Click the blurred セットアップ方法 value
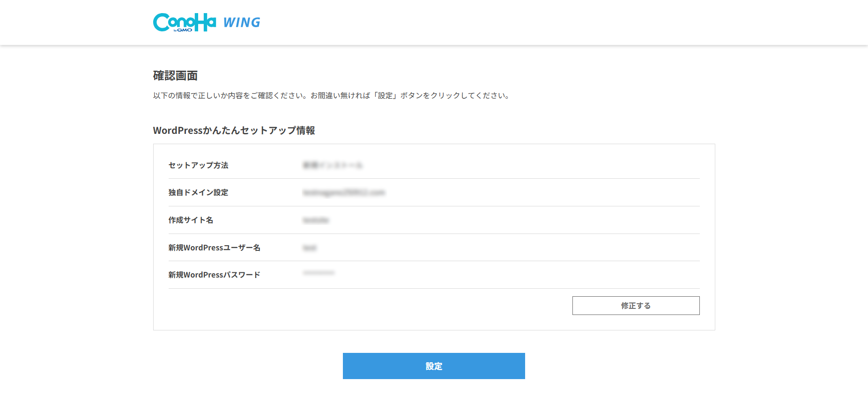This screenshot has width=868, height=417. click(x=333, y=165)
